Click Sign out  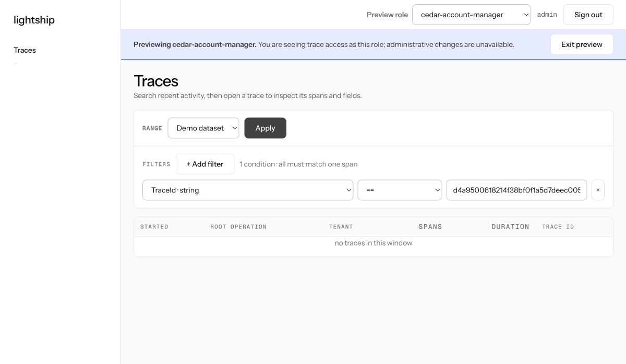click(588, 15)
